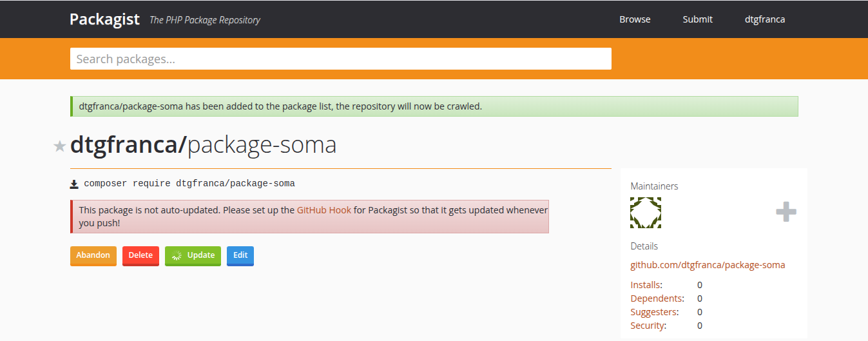Go to Submit page
The width and height of the screenshot is (868, 341).
point(697,19)
